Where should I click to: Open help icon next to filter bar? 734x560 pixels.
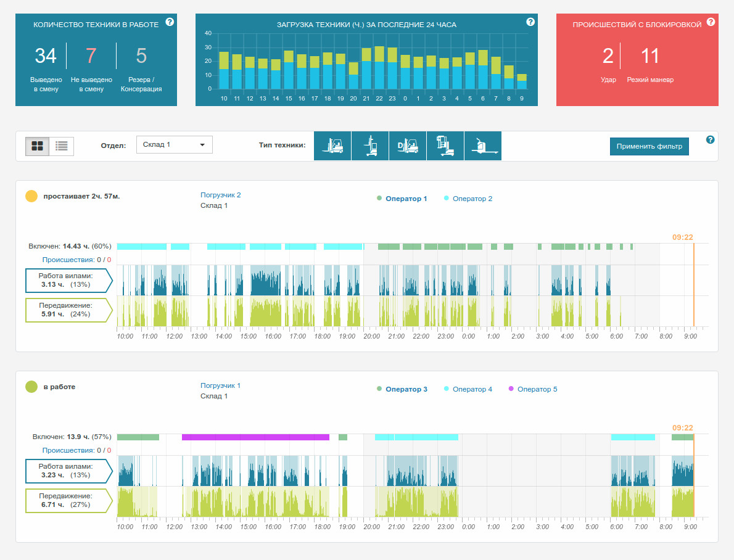point(710,139)
